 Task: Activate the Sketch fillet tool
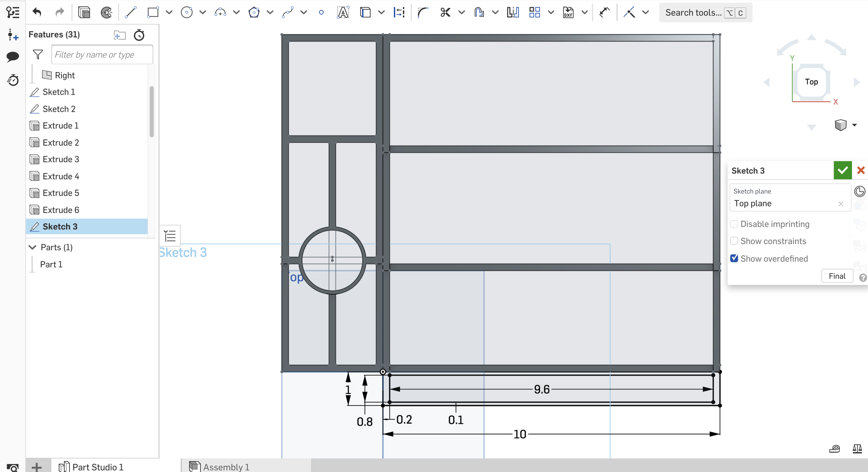[422, 12]
